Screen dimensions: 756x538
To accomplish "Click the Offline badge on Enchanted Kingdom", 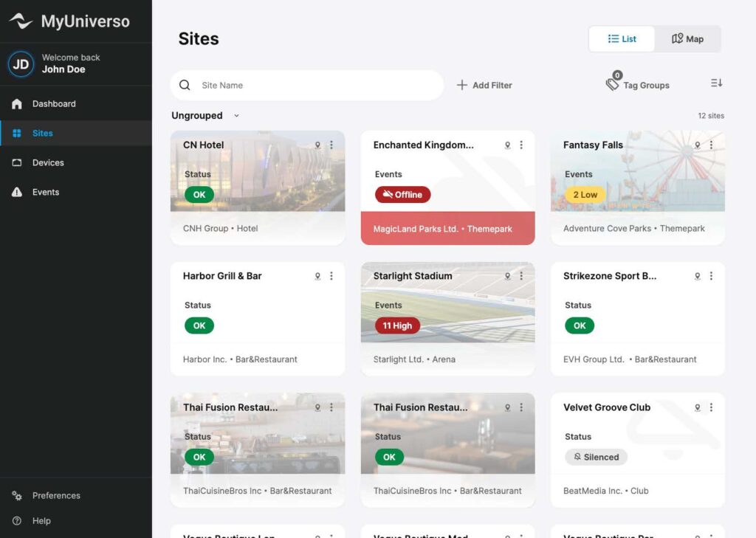I will click(x=402, y=195).
